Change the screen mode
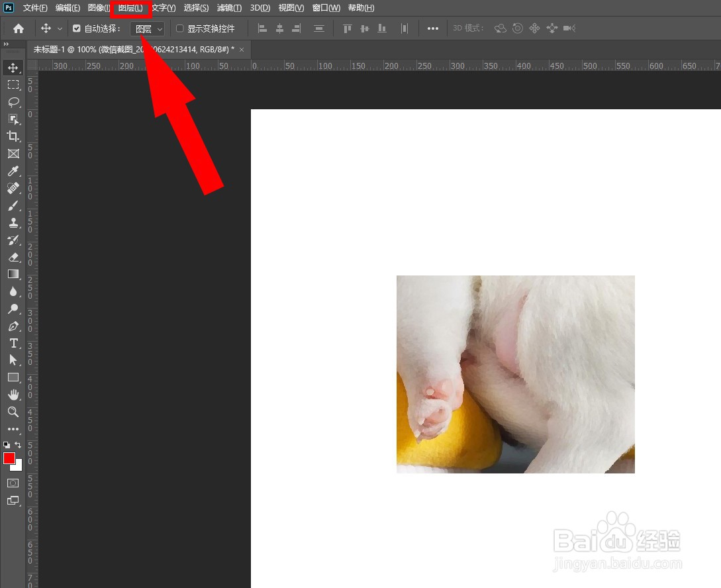 pyautogui.click(x=13, y=500)
